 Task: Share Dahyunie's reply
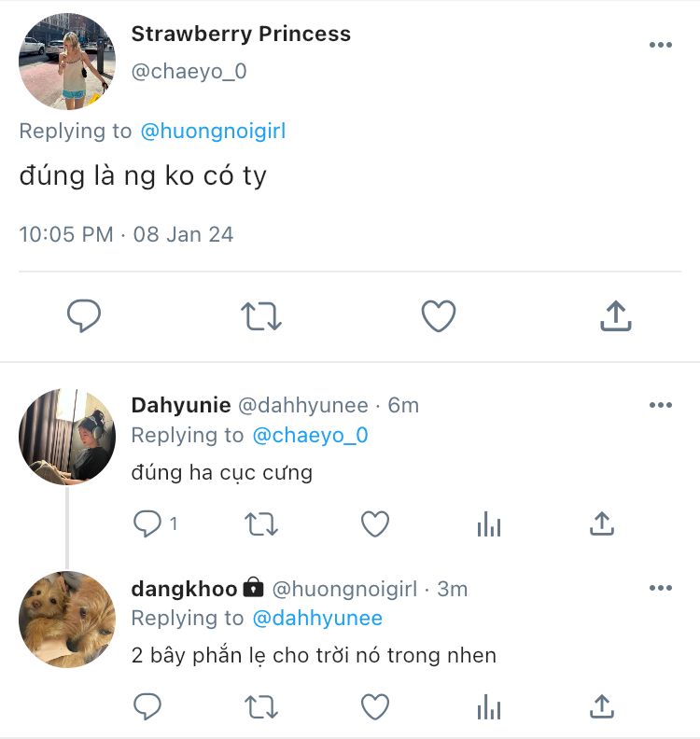click(602, 523)
